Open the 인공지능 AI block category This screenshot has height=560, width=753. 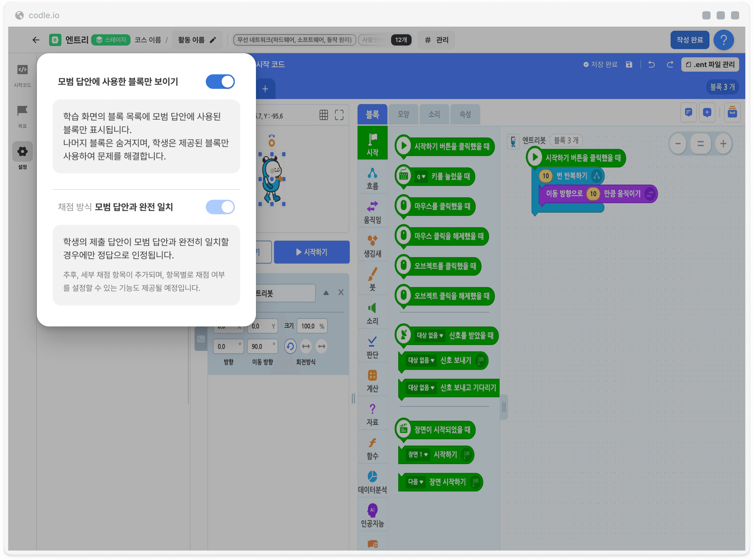pyautogui.click(x=372, y=515)
